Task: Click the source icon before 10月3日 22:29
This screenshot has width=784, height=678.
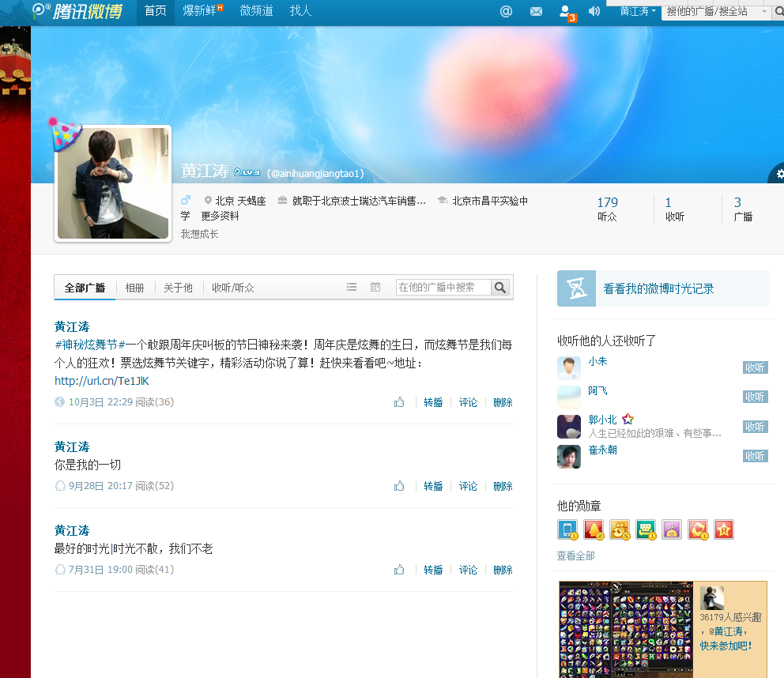Action: pyautogui.click(x=59, y=402)
